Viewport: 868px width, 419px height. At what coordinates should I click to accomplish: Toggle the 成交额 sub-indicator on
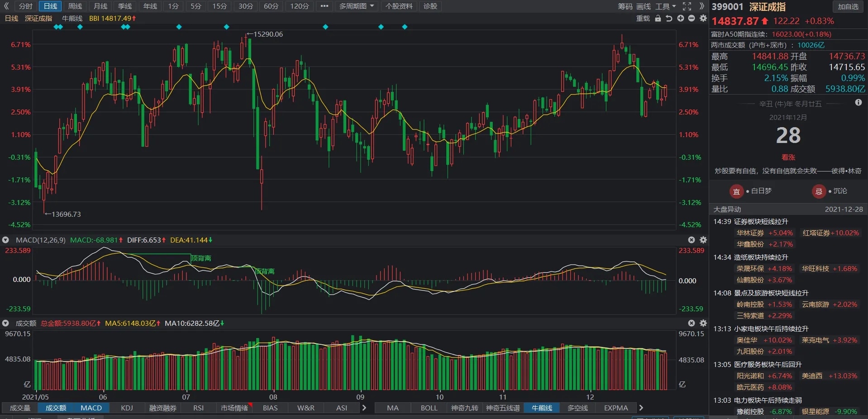56,408
